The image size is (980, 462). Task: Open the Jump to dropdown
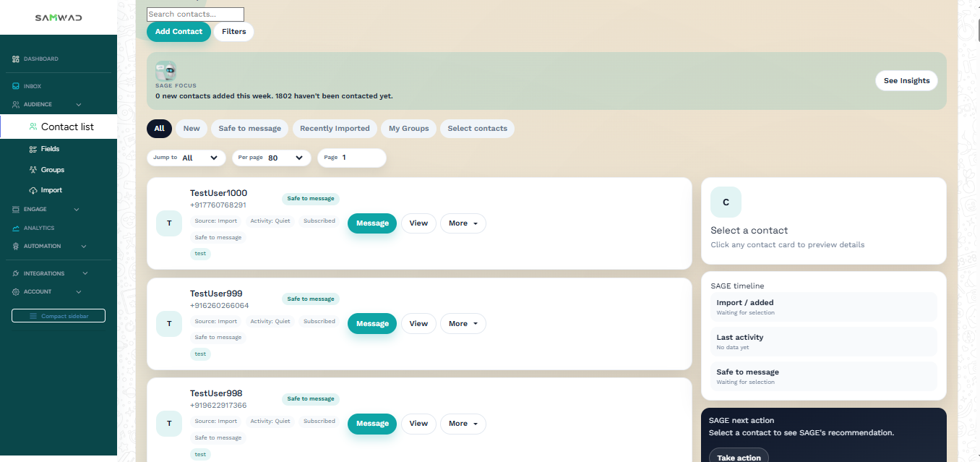point(186,158)
